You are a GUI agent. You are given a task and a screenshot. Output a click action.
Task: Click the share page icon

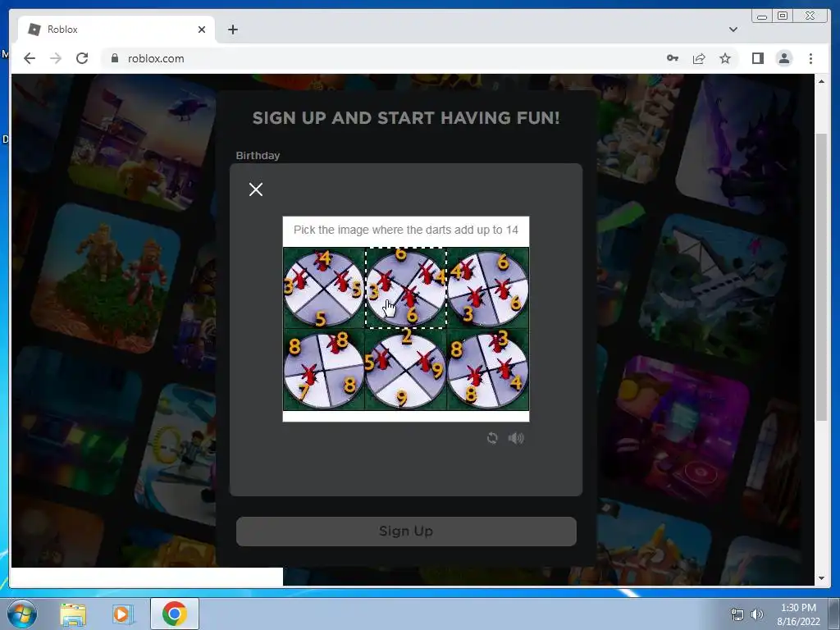tap(699, 58)
